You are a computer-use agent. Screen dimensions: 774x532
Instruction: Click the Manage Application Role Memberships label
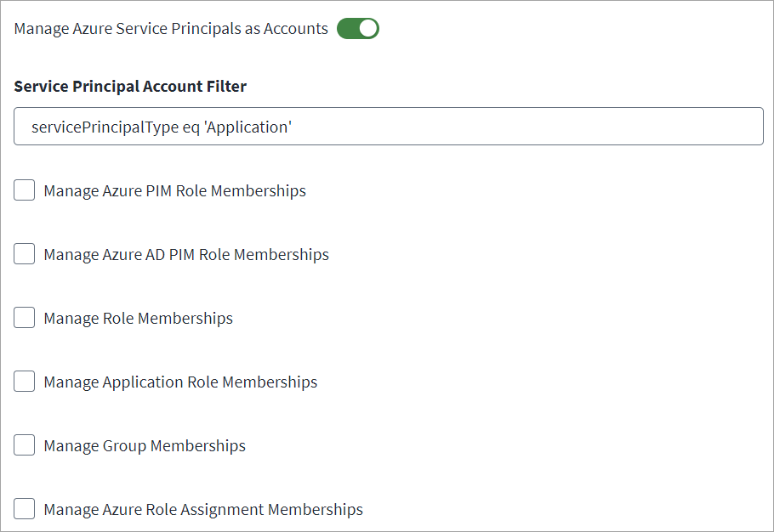point(180,381)
